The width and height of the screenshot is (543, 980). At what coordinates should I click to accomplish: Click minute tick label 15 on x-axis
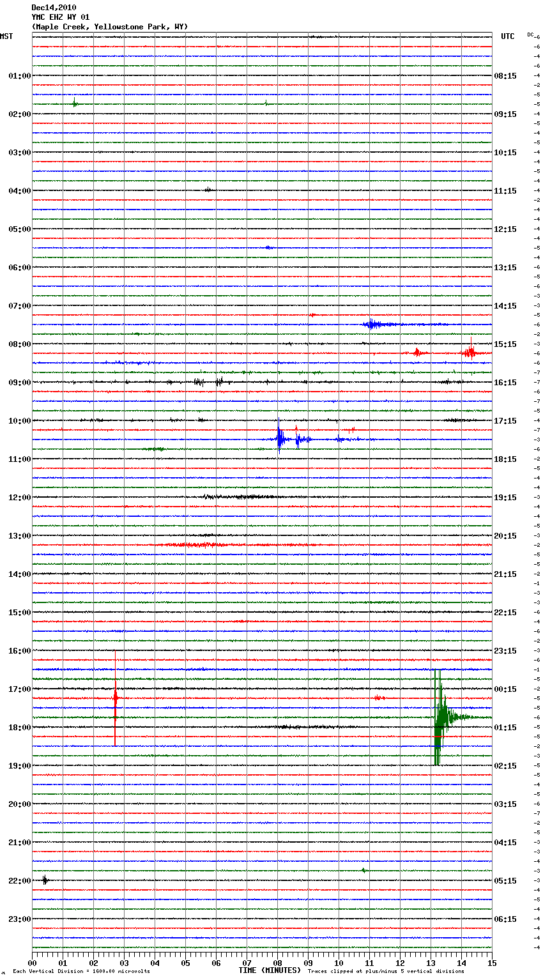[x=492, y=963]
